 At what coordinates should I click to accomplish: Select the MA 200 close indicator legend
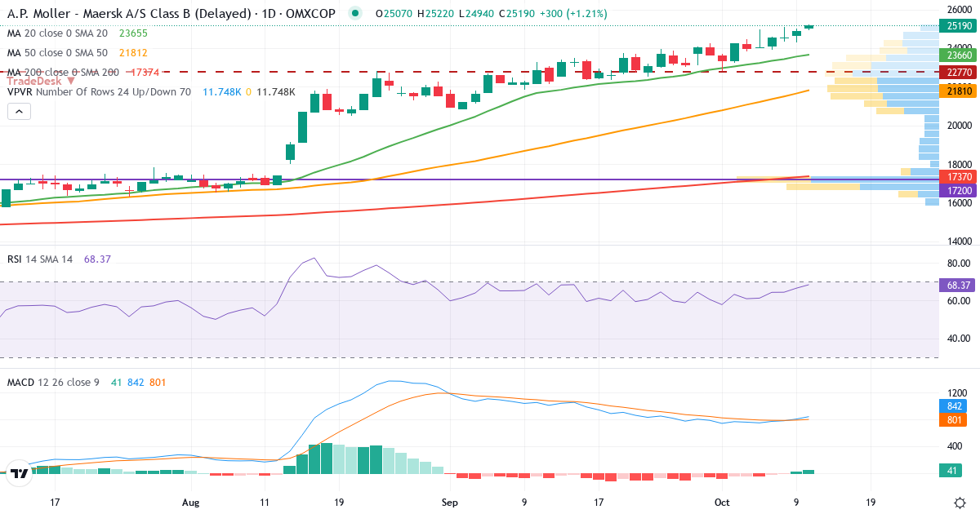click(x=62, y=73)
